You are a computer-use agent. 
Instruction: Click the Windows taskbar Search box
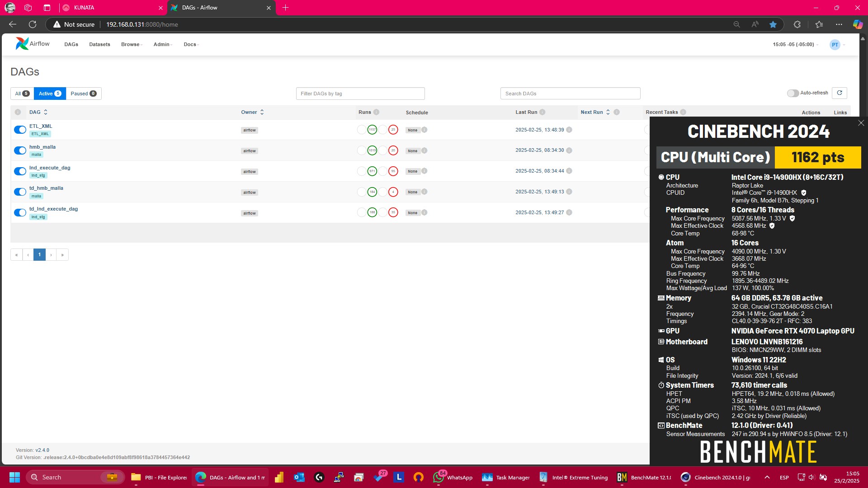click(75, 477)
